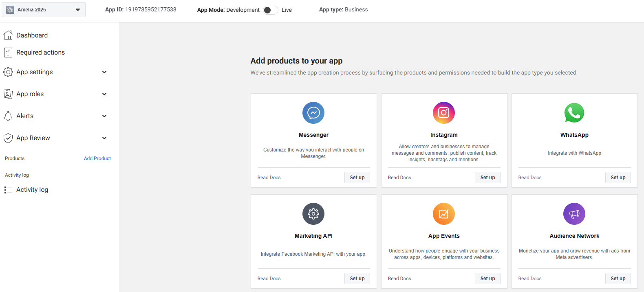Screen dimensions: 644x292
Task: Click the Products section label
Action: point(15,158)
